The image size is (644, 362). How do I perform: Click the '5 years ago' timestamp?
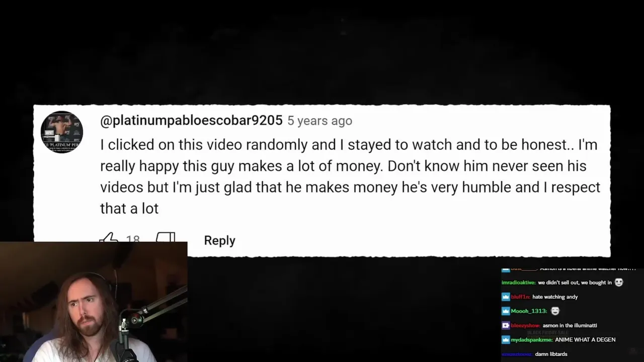coord(319,121)
